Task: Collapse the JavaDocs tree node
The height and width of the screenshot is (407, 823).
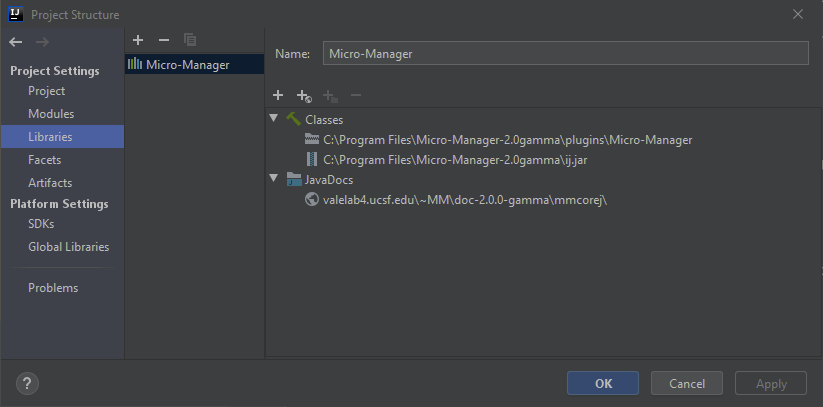Action: 273,178
